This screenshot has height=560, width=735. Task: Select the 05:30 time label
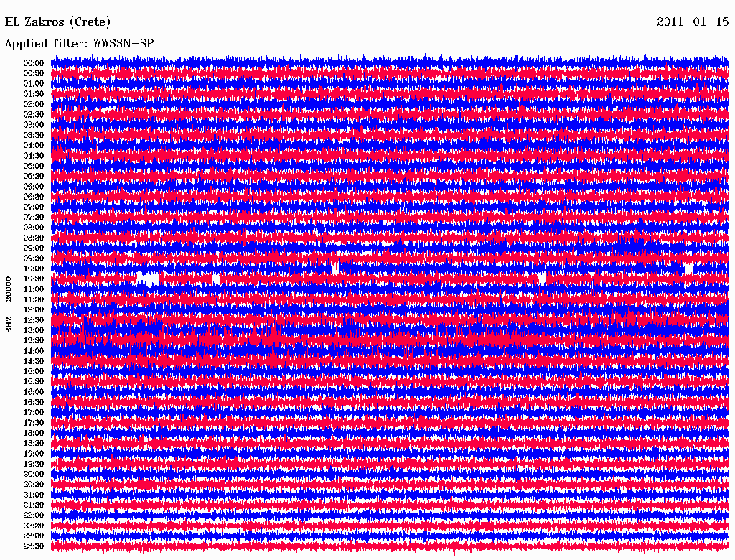[34, 176]
